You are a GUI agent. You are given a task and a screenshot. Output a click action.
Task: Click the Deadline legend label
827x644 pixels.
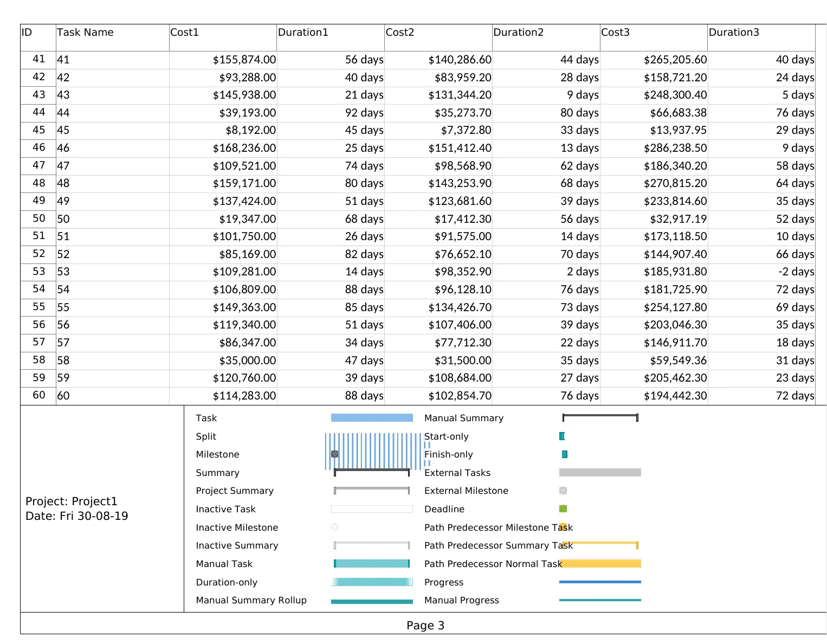point(444,509)
